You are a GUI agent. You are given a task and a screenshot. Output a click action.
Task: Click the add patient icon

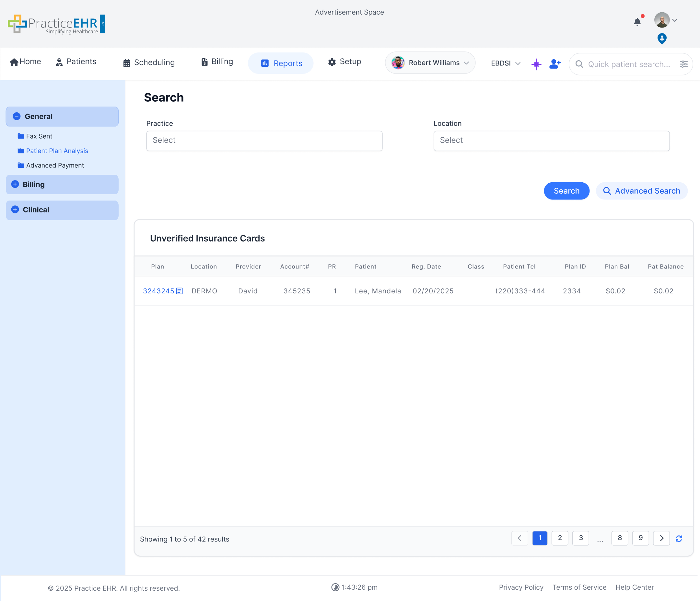click(555, 64)
